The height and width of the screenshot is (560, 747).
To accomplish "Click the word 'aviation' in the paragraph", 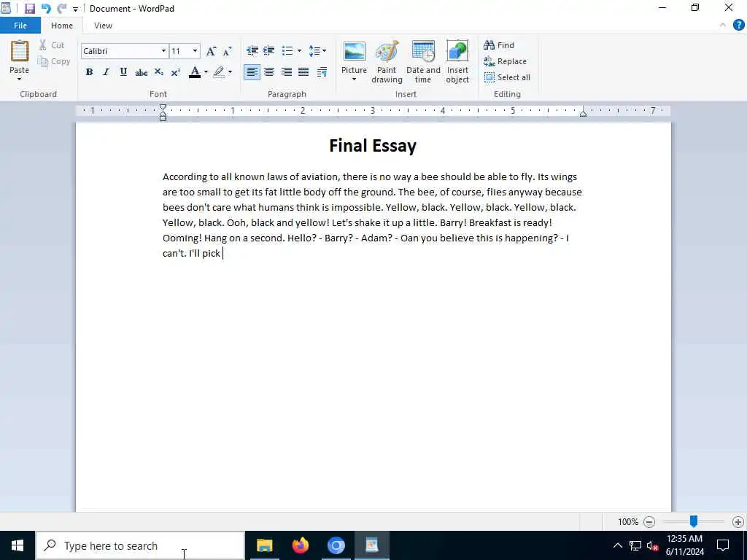I will pyautogui.click(x=320, y=176).
